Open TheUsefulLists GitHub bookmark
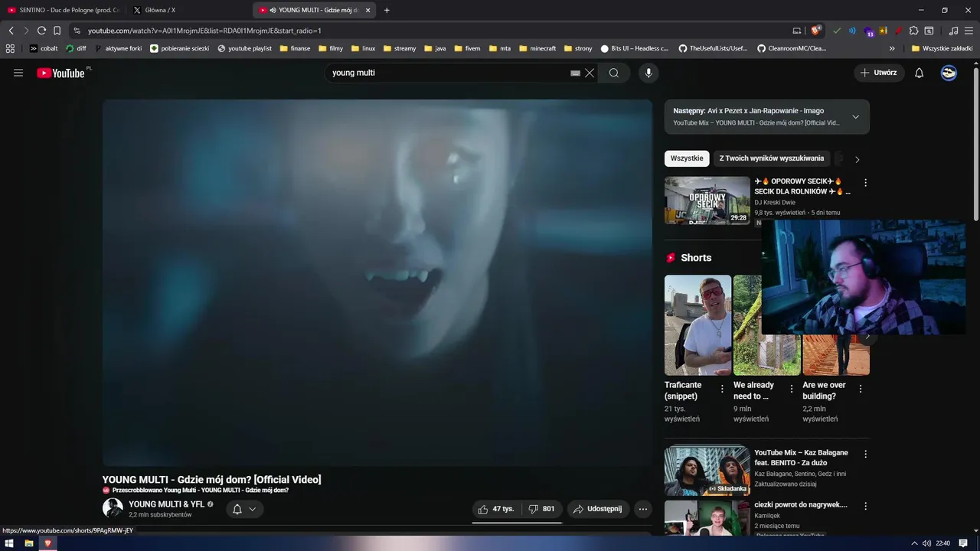This screenshot has width=980, height=551. (714, 48)
